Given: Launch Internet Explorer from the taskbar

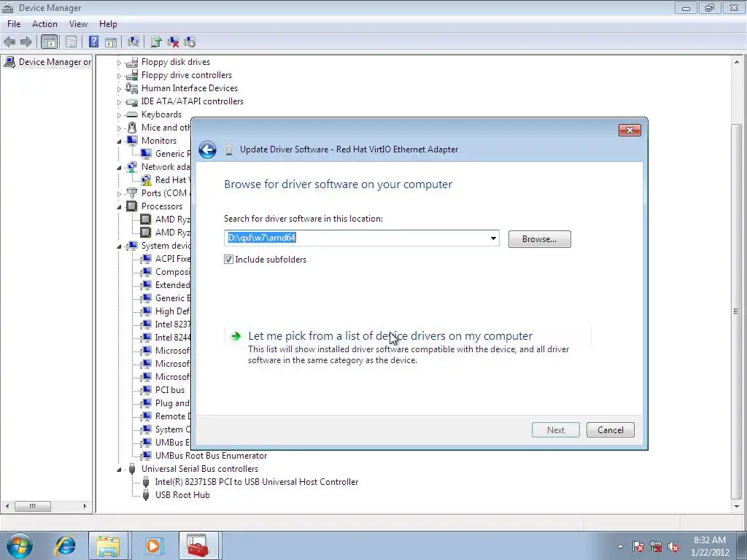Looking at the screenshot, I should pyautogui.click(x=65, y=545).
